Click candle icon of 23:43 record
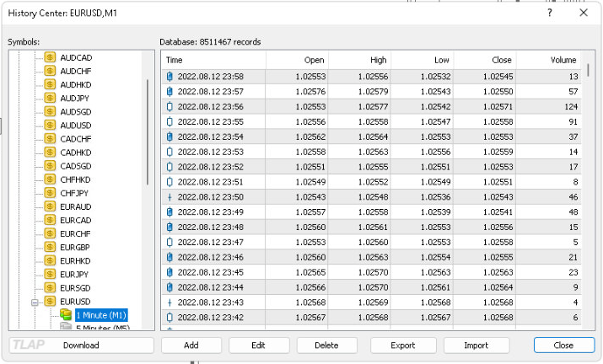 click(170, 302)
